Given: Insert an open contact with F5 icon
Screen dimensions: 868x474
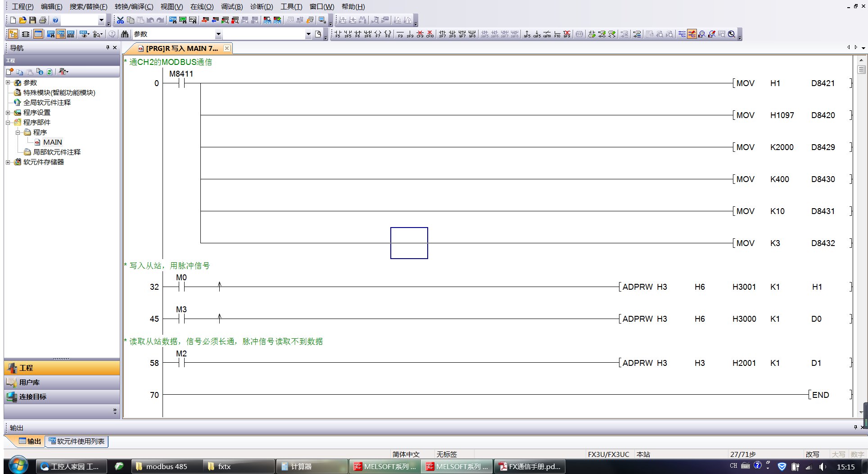Looking at the screenshot, I should (338, 34).
